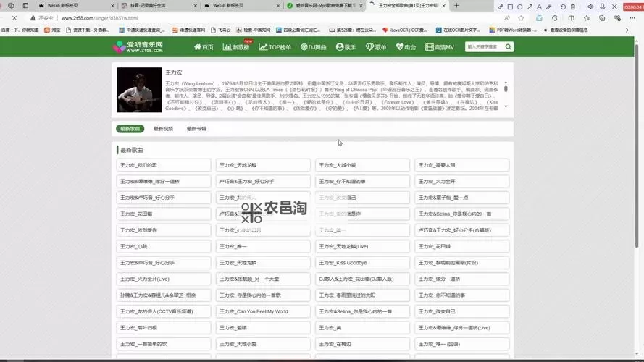Click the read aloud icon in the address bar
The width and height of the screenshot is (644, 362).
[x=507, y=18]
